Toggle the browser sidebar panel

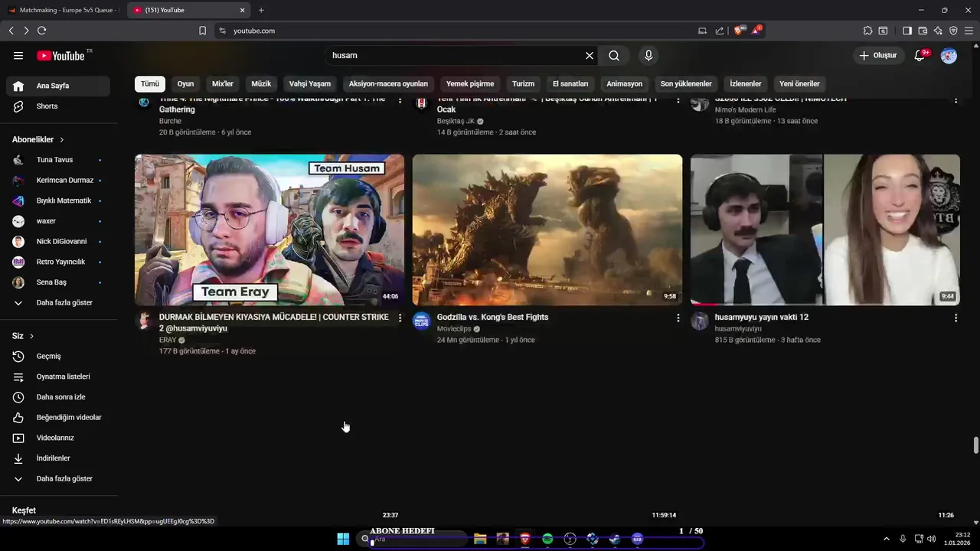pos(907,31)
